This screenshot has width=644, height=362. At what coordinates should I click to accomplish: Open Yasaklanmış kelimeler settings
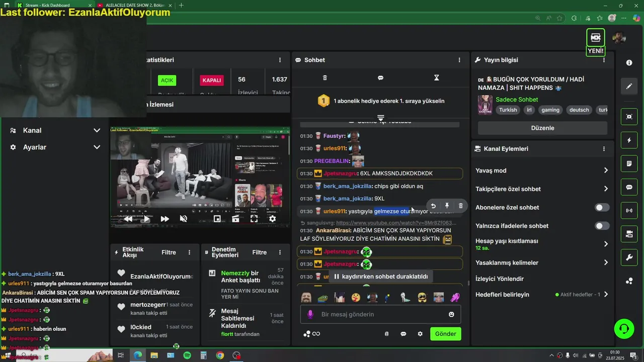542,262
